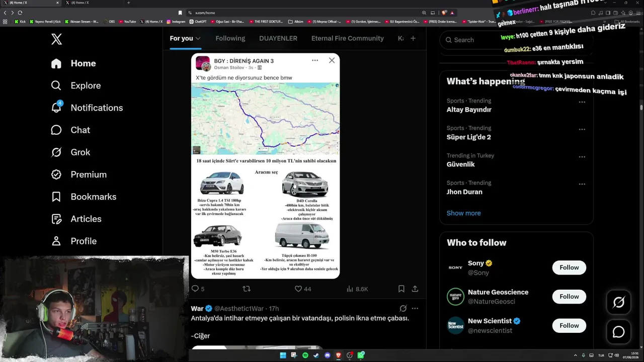Open options for the Jhon Duran trend
Viewport: 644px width, 362px height.
coord(582,184)
